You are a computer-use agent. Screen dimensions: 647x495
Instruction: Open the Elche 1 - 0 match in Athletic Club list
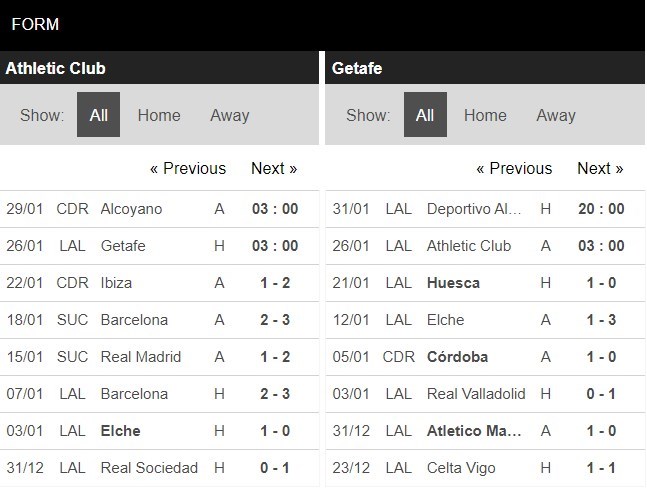(159, 431)
